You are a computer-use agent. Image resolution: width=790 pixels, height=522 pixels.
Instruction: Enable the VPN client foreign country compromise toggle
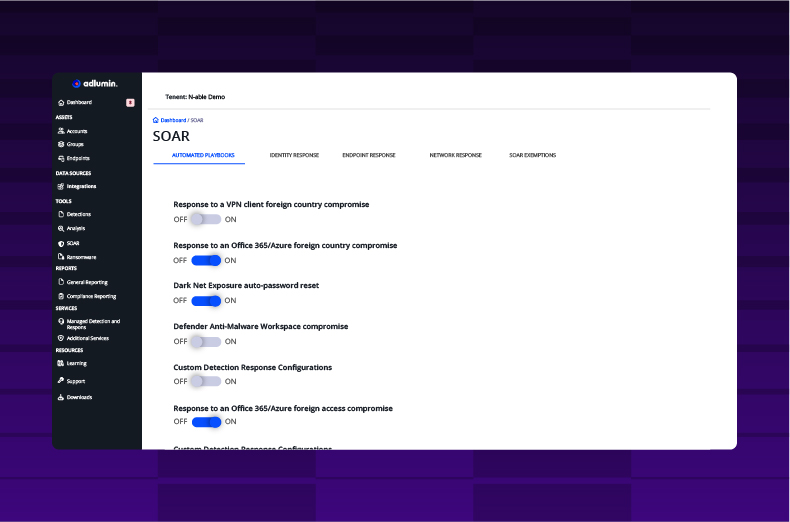[x=206, y=219]
